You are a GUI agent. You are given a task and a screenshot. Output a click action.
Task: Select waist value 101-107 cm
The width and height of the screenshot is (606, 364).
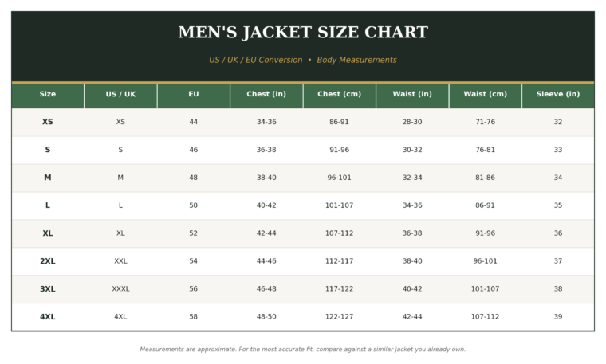(x=485, y=288)
